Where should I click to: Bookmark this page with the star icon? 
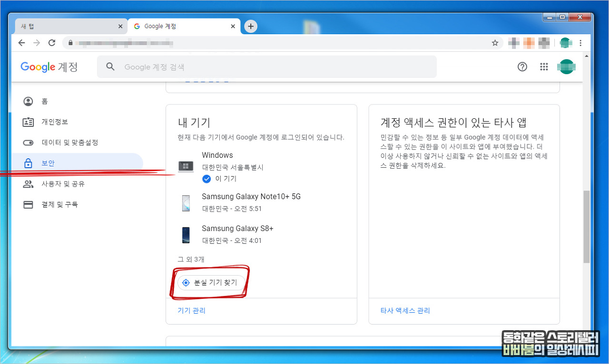495,43
